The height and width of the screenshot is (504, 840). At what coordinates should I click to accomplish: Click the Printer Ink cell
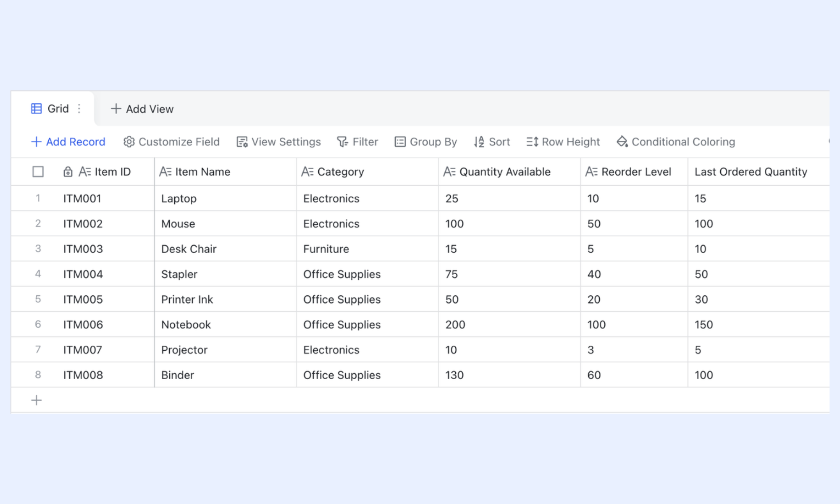coord(226,299)
